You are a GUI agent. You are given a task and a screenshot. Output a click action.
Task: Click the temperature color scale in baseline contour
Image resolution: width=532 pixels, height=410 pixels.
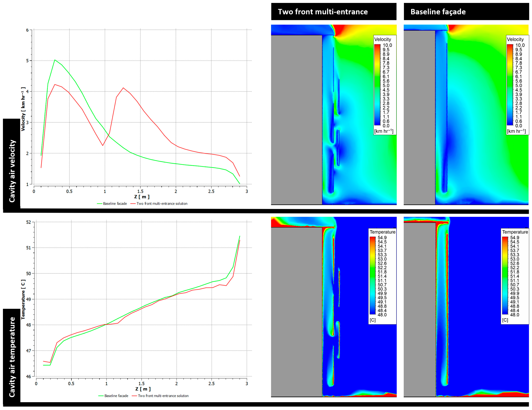tap(505, 276)
